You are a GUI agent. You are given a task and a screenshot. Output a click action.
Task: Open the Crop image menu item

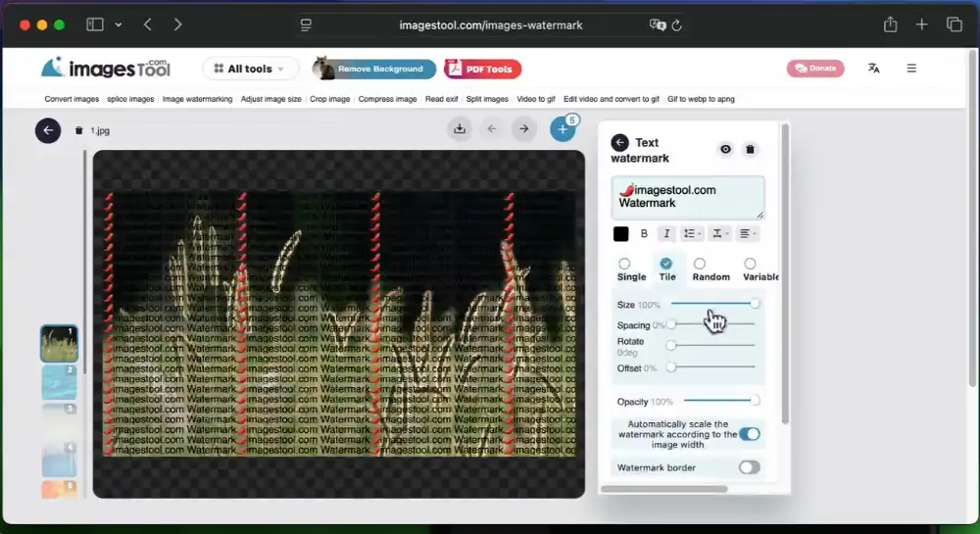point(329,99)
